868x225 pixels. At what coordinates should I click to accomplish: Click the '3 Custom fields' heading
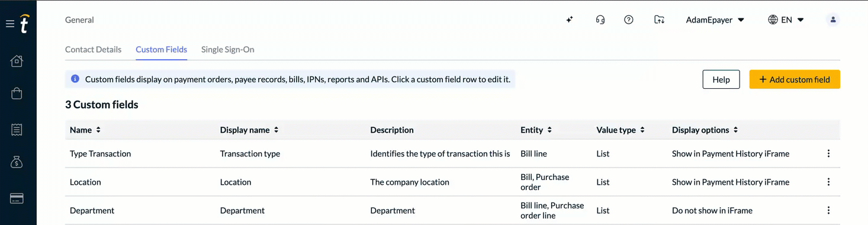102,105
